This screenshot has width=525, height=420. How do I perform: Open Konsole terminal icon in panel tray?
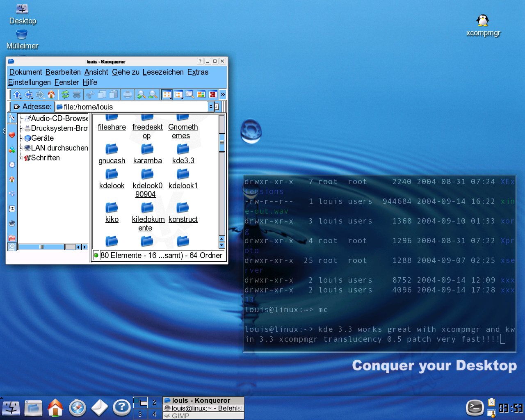[x=475, y=407]
